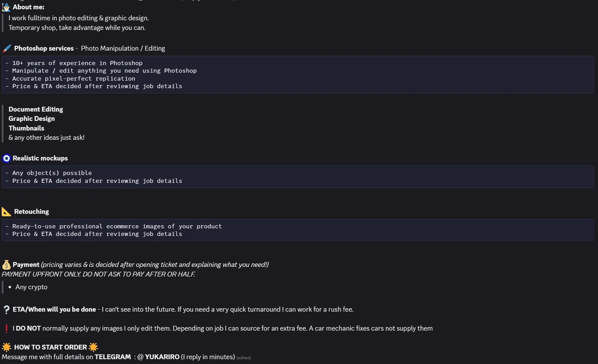Viewport: 598px width, 364px height.
Task: Click the wizard emoji beside About me
Action: pos(6,7)
